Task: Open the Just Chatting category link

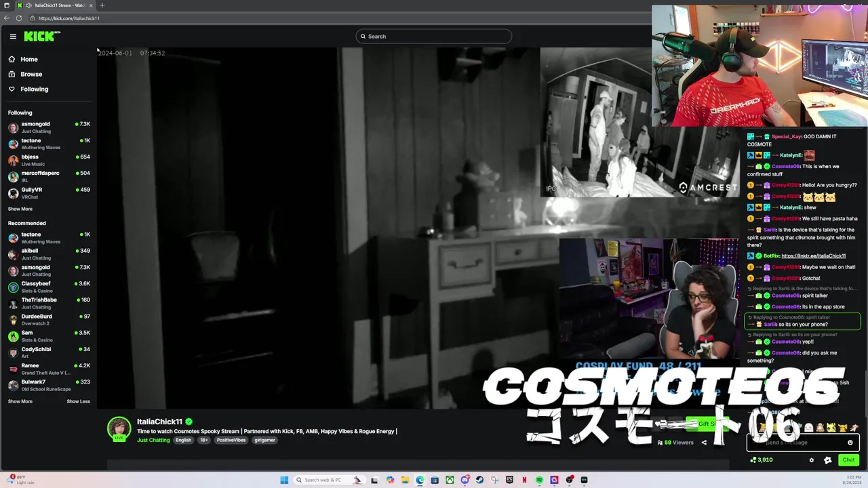Action: click(153, 440)
